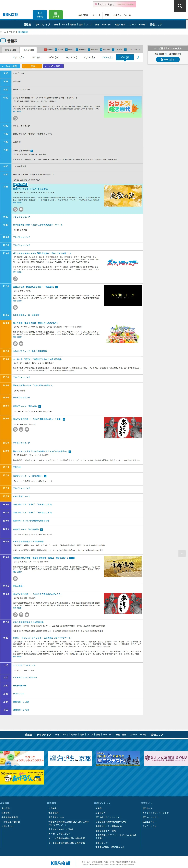Open the 祇園祭 footer link
This screenshot has height=868, width=188.
coord(98,808)
